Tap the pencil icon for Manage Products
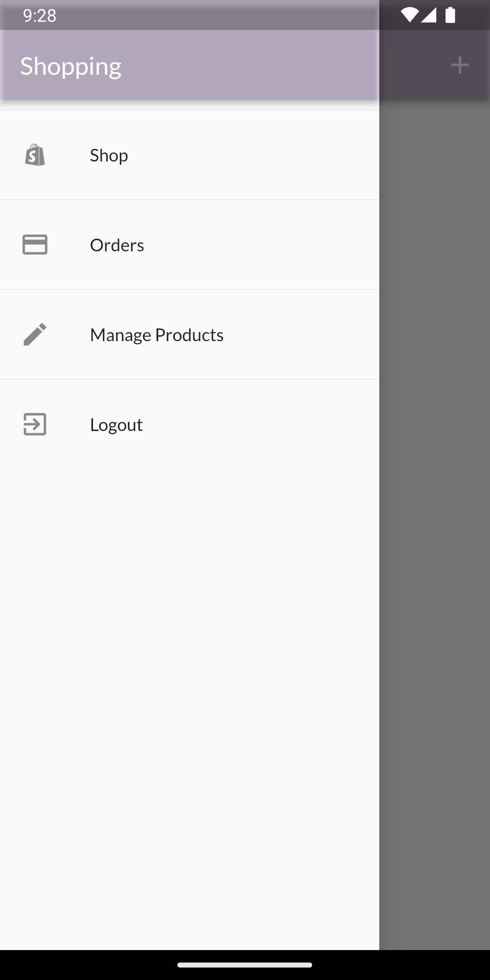The image size is (490, 980). (x=34, y=334)
